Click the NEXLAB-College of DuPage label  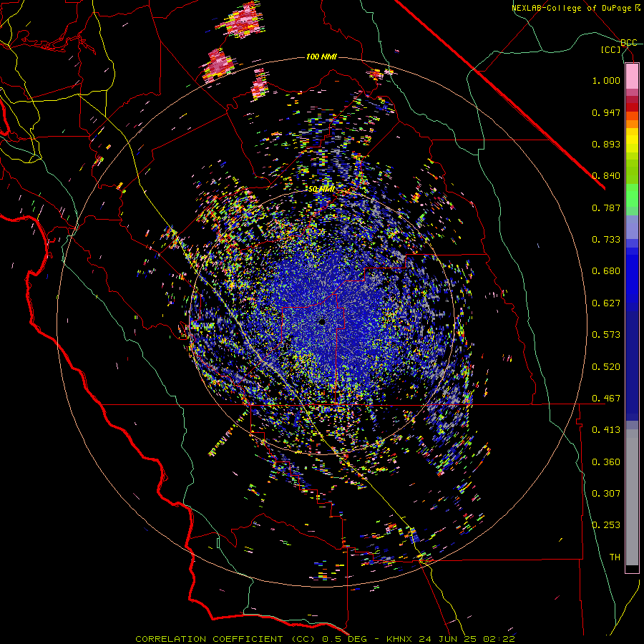(571, 8)
